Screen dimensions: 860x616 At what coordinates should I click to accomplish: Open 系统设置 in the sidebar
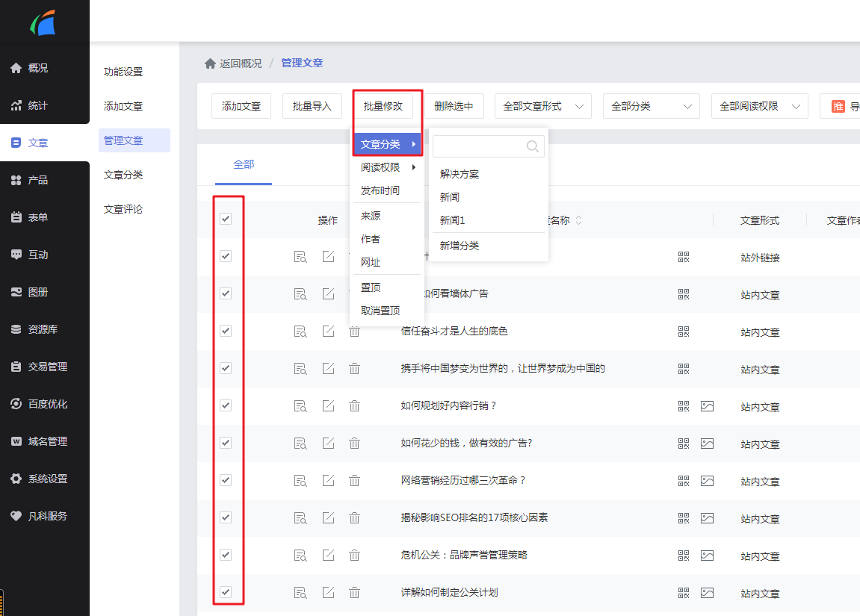(38, 479)
